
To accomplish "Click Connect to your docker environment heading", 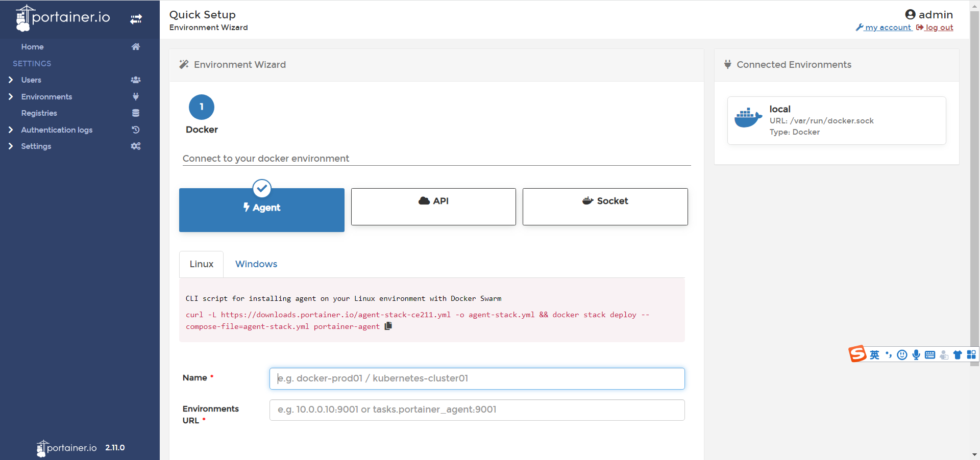I will tap(266, 159).
